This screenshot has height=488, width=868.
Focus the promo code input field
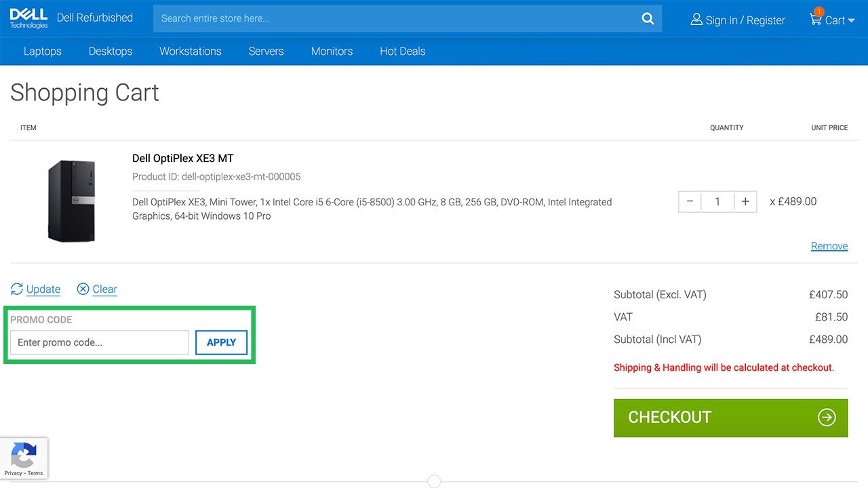pyautogui.click(x=99, y=342)
